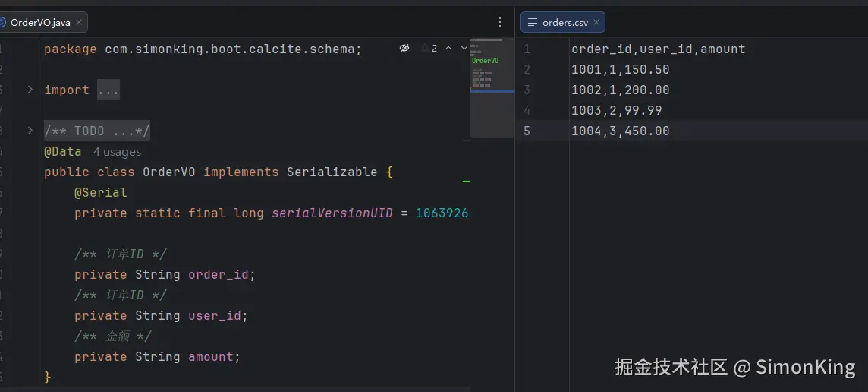Switch to the orders.csv tab
The height and width of the screenshot is (392, 868).
[565, 23]
